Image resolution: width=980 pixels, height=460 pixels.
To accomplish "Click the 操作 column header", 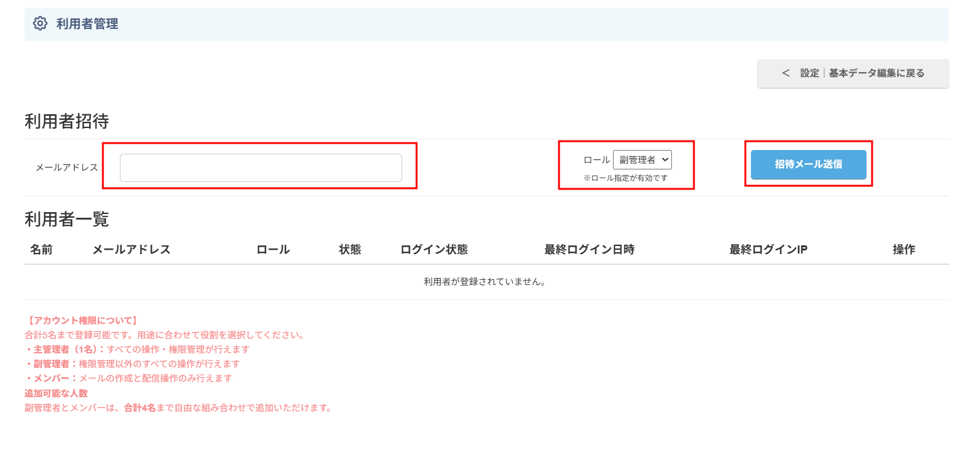I will pos(903,250).
